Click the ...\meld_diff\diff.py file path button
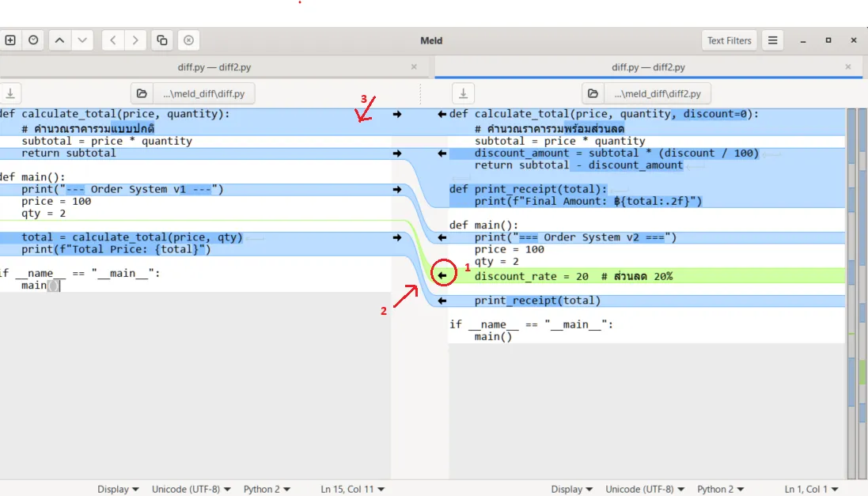 (x=203, y=93)
